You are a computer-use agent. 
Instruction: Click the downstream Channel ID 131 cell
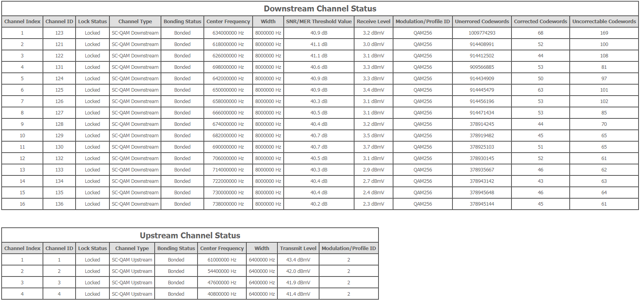pos(59,67)
